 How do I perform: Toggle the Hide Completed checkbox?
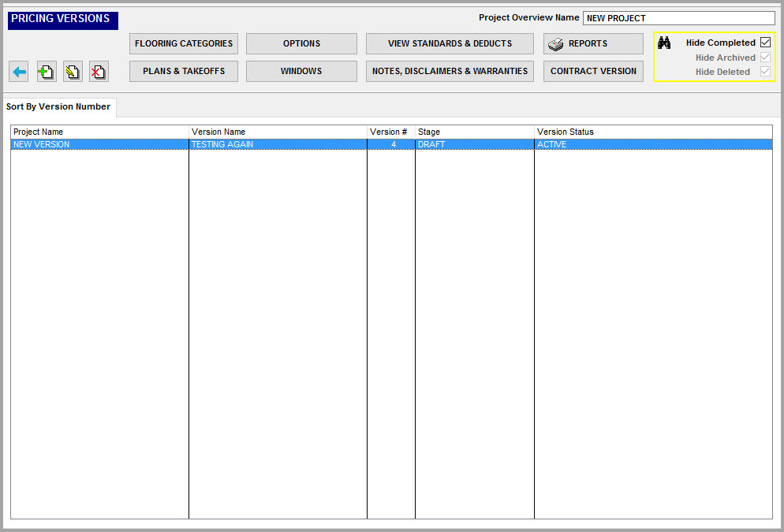(765, 43)
